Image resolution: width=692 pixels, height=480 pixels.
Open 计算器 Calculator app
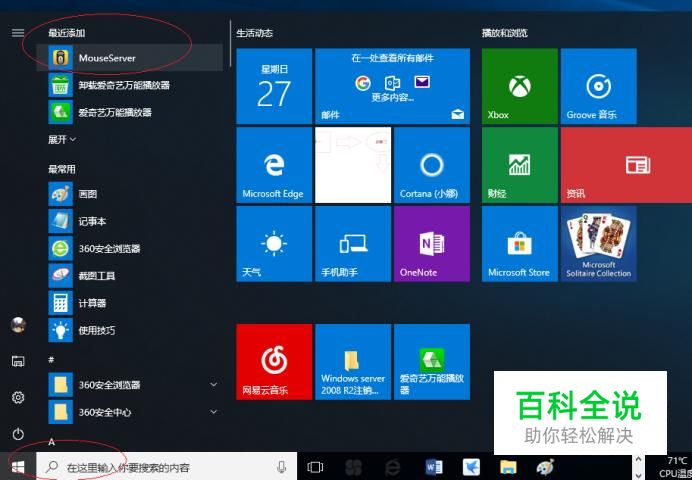130,303
